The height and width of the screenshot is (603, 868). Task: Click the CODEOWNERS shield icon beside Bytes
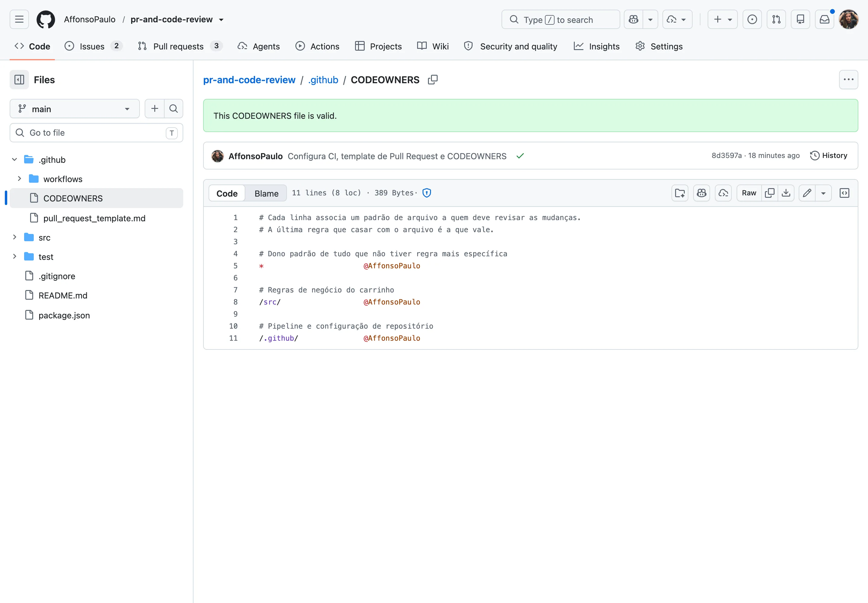pos(426,193)
